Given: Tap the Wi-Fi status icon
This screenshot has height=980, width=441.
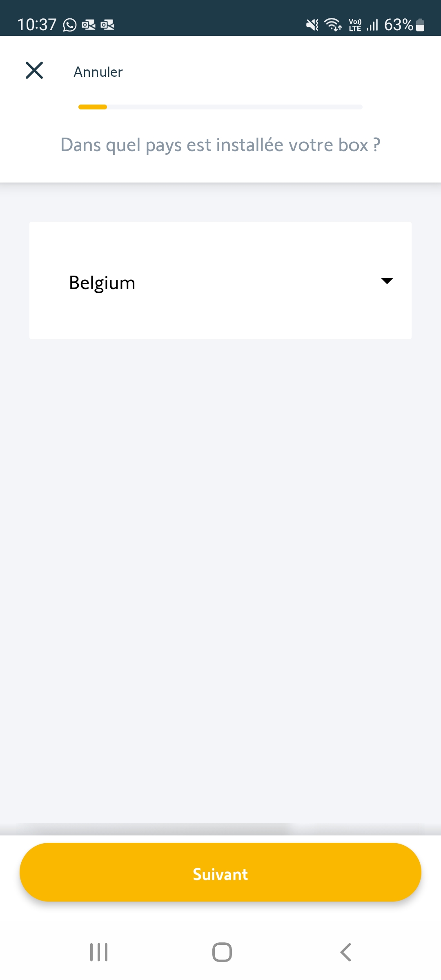Looking at the screenshot, I should click(x=333, y=25).
